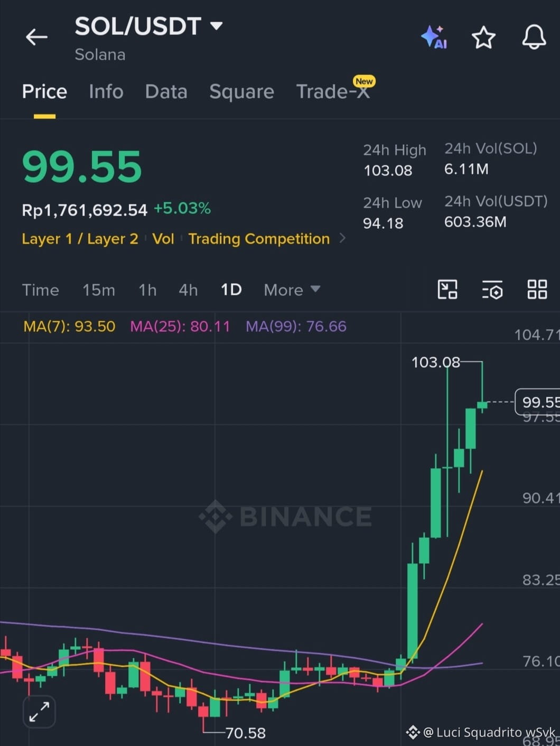Viewport: 560px width, 746px height.
Task: Tap the latest green candlestick near 99.55
Action: pyautogui.click(x=482, y=405)
